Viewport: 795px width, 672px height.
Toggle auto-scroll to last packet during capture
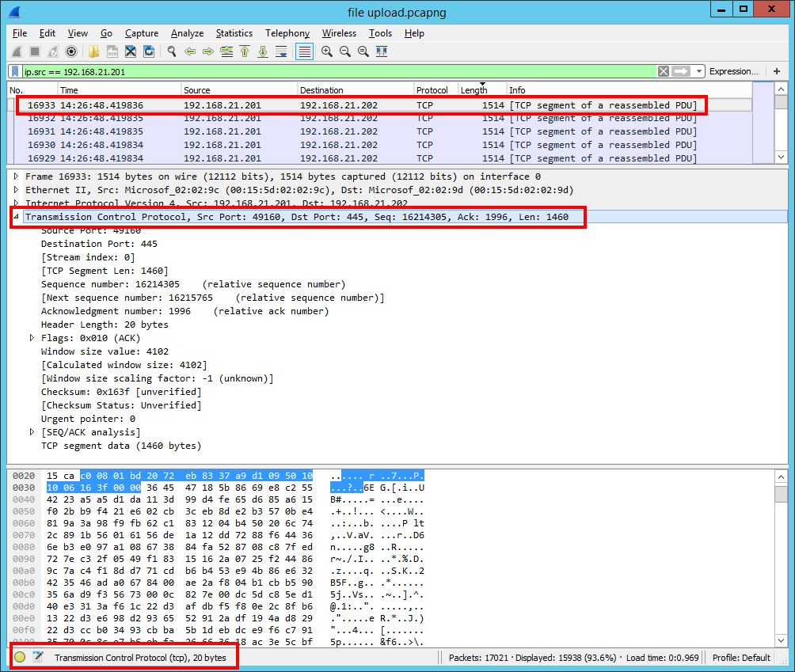tap(281, 51)
